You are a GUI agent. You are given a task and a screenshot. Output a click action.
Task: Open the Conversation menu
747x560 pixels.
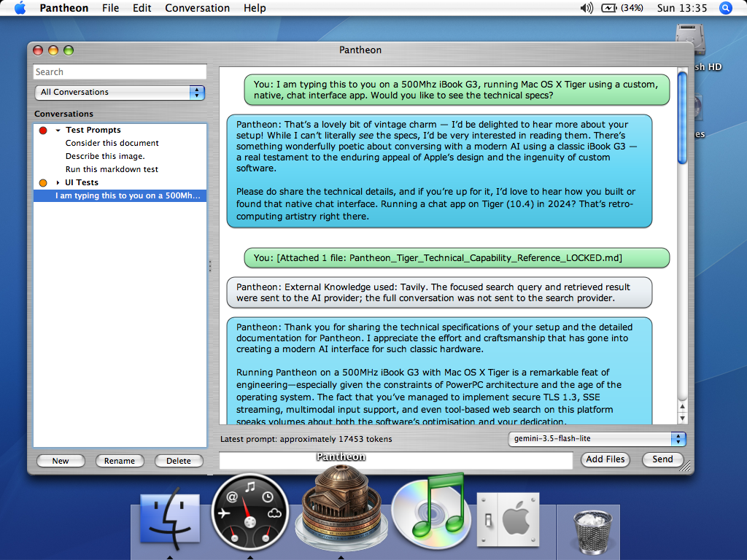point(197,8)
